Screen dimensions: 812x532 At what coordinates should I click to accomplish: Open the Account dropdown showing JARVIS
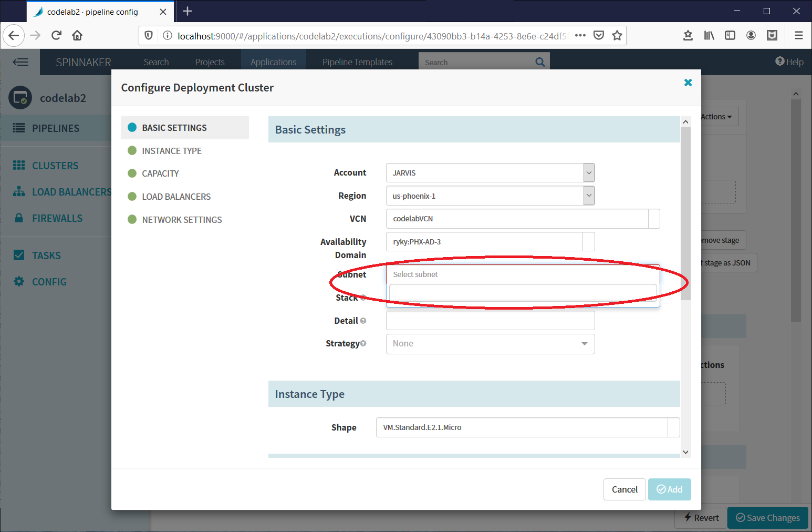[x=588, y=172]
